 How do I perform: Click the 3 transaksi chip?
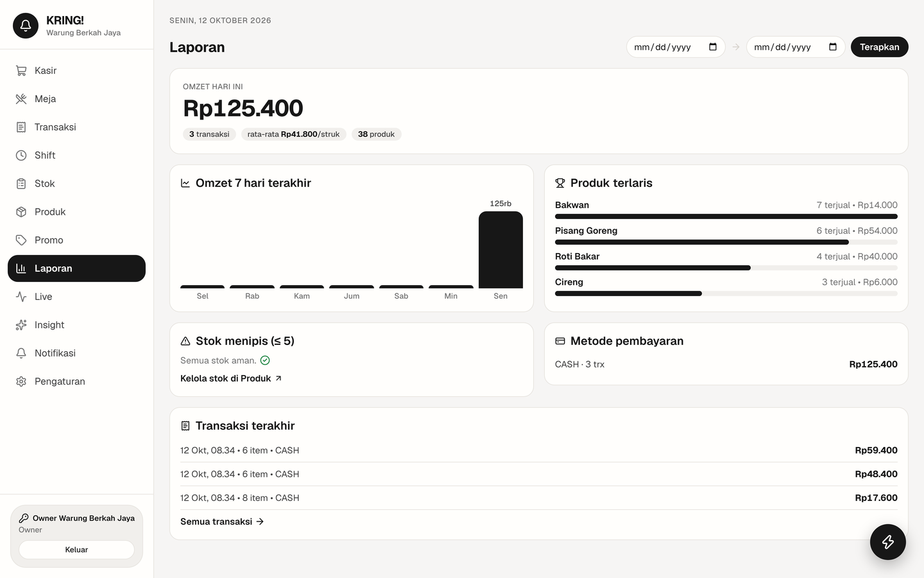(x=209, y=134)
